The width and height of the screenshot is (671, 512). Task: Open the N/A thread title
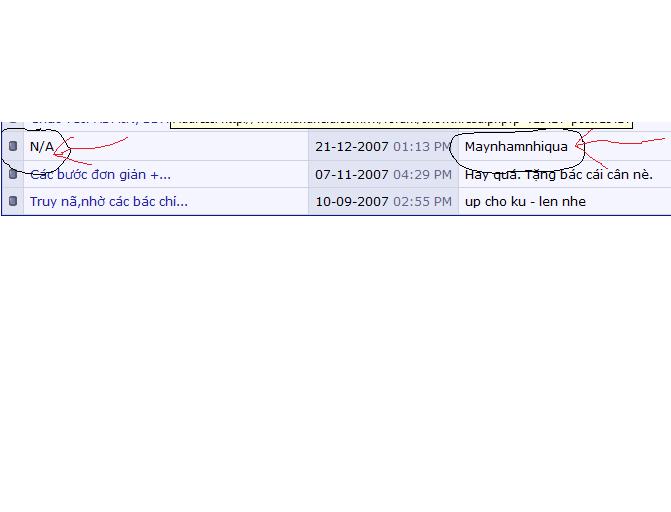42,147
